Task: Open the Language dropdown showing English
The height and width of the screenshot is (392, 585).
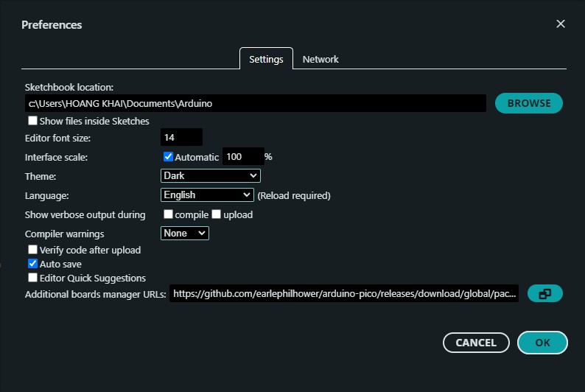Action: pos(207,195)
